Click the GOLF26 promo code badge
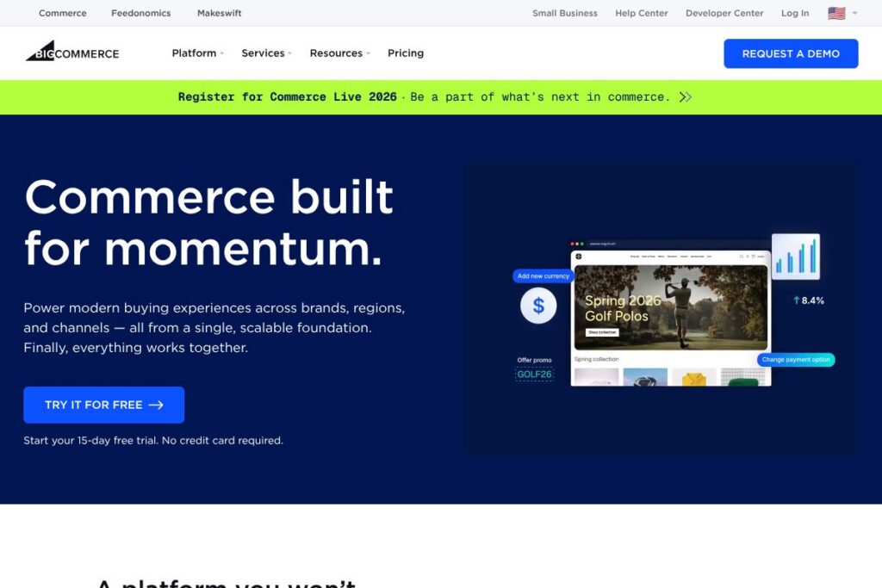The width and height of the screenshot is (882, 588). click(534, 374)
